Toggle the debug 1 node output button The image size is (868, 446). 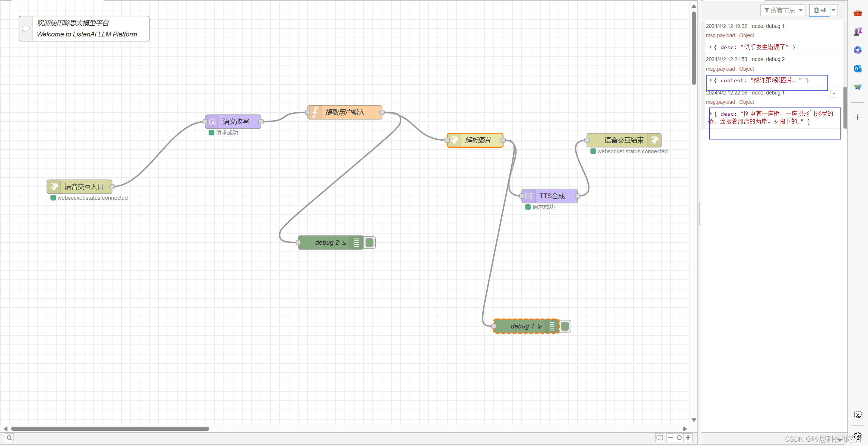click(565, 326)
